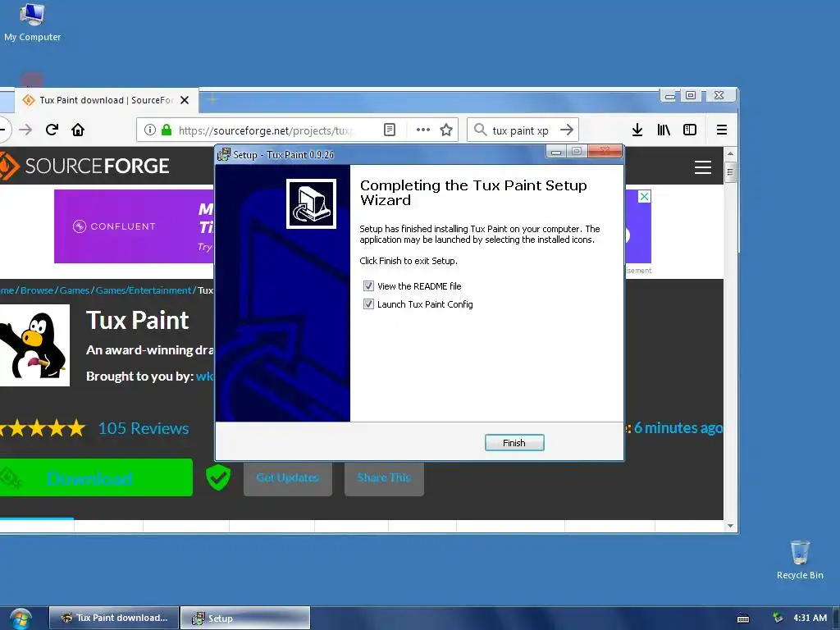Go to browser home page icon
The height and width of the screenshot is (630, 840).
[x=78, y=130]
